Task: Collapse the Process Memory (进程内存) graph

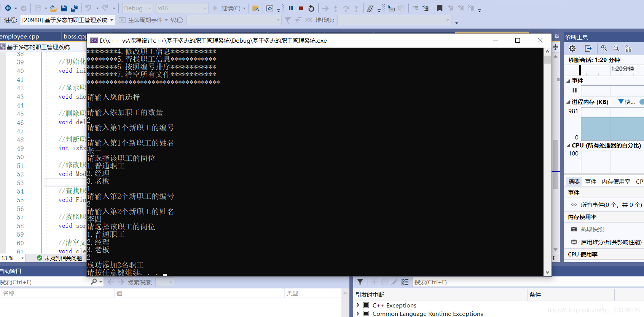Action: (568, 102)
